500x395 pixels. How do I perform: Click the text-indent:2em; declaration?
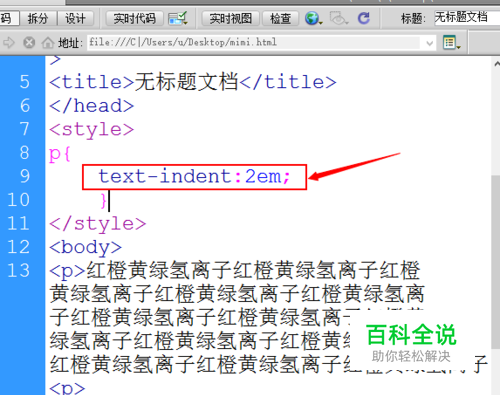click(194, 176)
